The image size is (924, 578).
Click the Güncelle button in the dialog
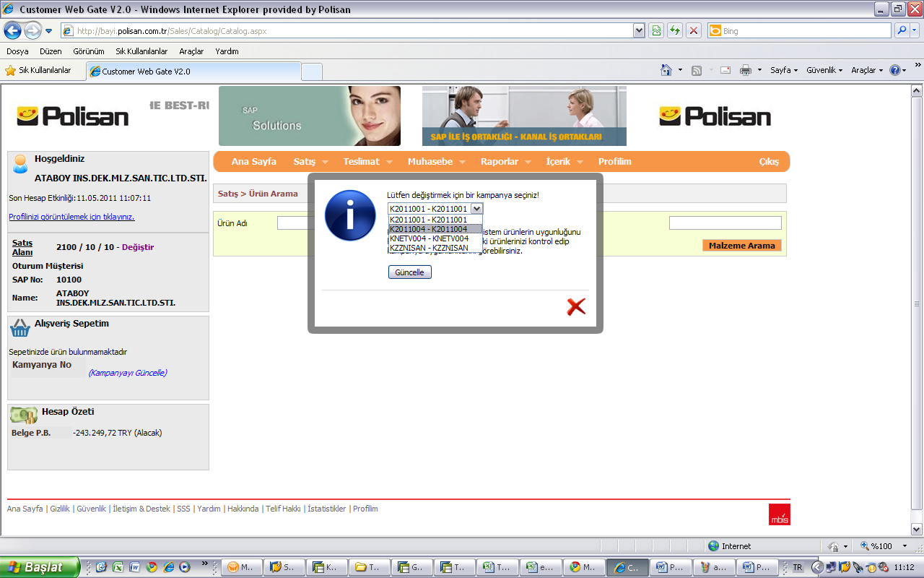(x=410, y=272)
